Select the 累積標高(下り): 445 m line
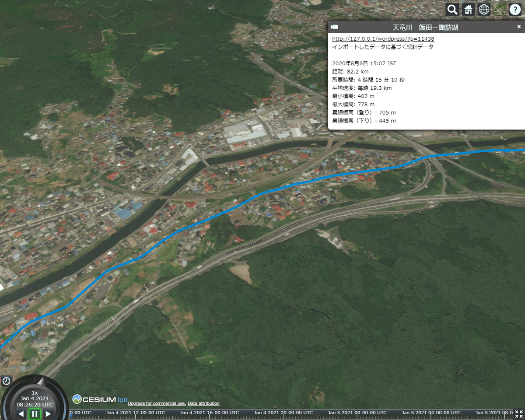The image size is (525, 420). pyautogui.click(x=364, y=120)
